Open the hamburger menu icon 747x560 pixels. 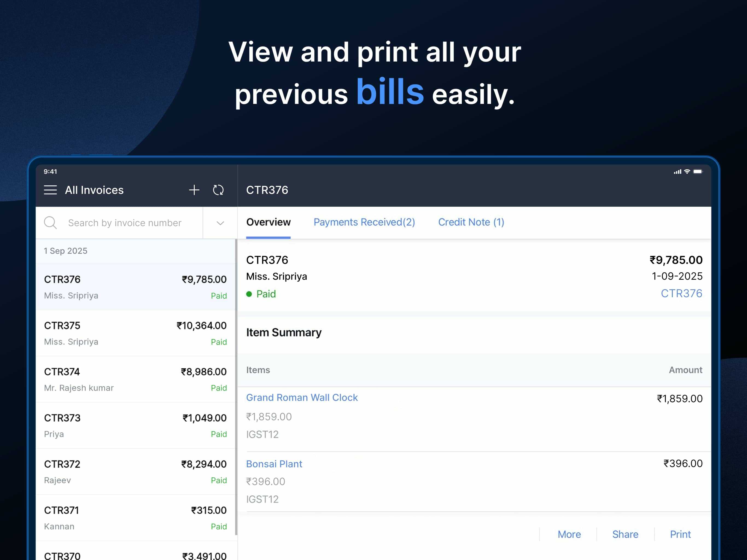[50, 190]
